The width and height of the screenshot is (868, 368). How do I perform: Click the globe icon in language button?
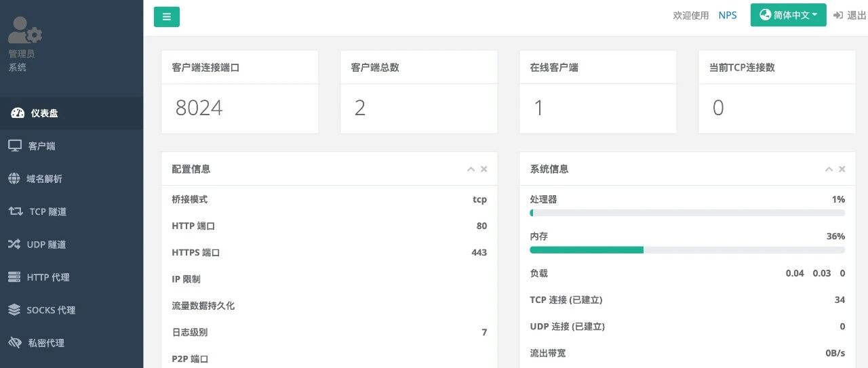[x=766, y=15]
